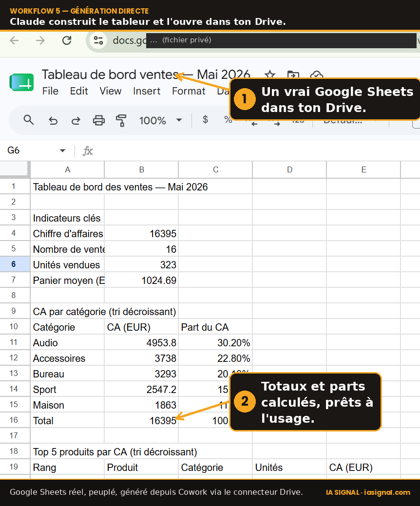Screen dimensions: 420x506
Task: Search the menus with magnifier icon
Action: (x=29, y=120)
